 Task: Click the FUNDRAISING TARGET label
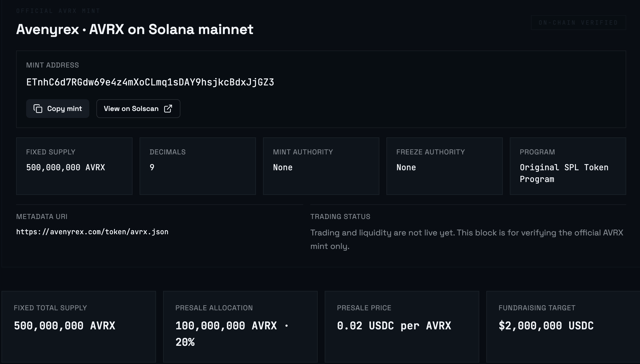(x=537, y=308)
